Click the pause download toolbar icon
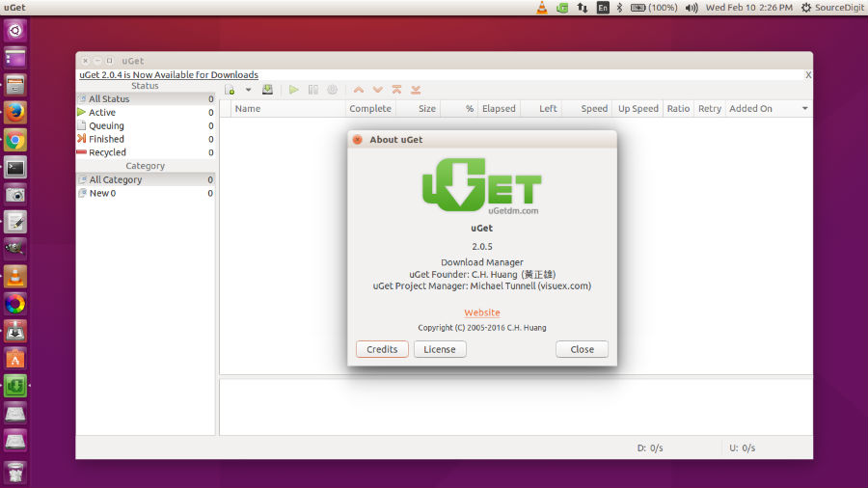 tap(313, 90)
